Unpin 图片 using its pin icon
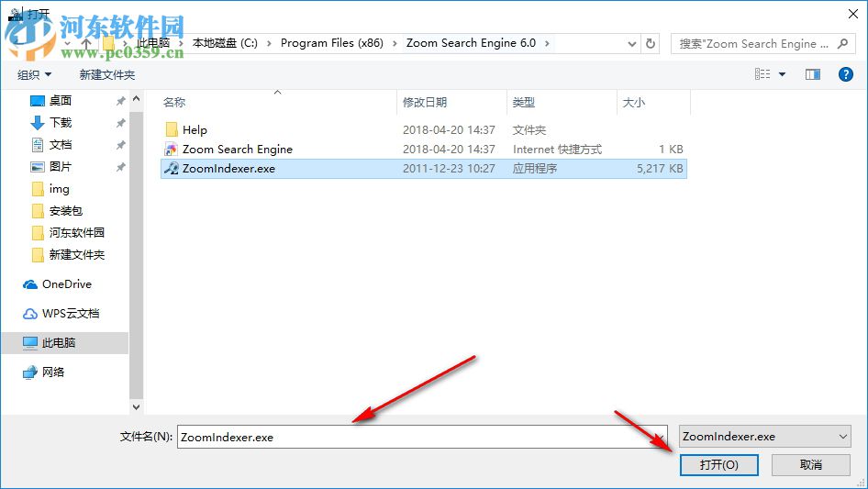The height and width of the screenshot is (489, 868). click(120, 167)
